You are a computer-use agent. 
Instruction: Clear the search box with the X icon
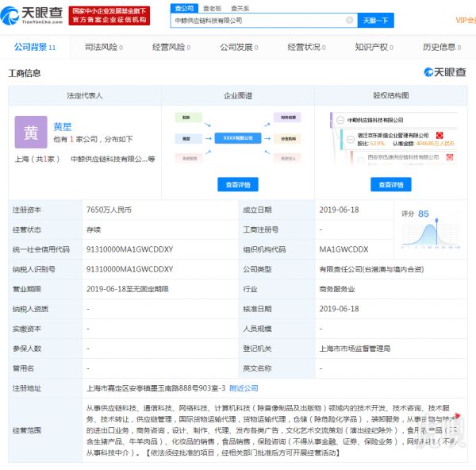(349, 20)
